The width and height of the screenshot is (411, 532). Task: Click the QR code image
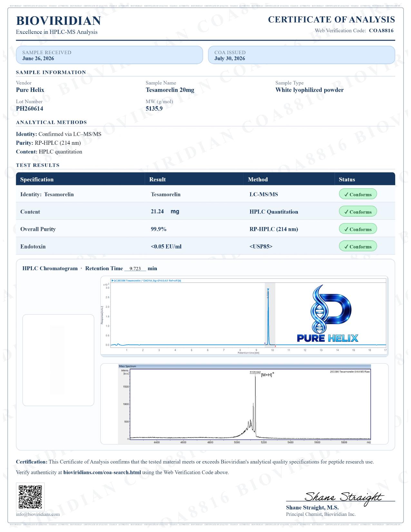pyautogui.click(x=30, y=497)
